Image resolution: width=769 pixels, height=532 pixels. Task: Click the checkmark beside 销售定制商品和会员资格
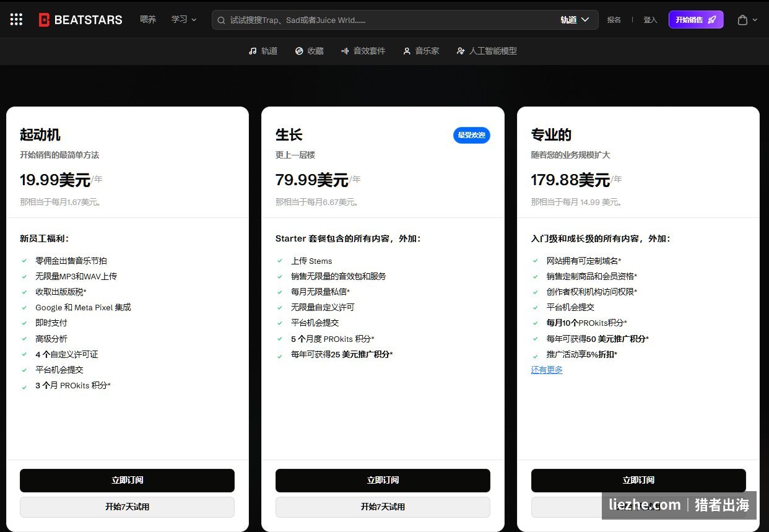point(536,276)
